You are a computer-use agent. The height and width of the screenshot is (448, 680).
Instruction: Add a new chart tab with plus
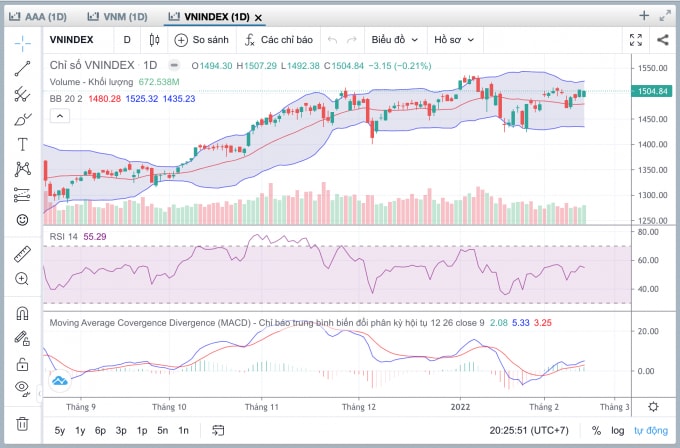click(644, 16)
